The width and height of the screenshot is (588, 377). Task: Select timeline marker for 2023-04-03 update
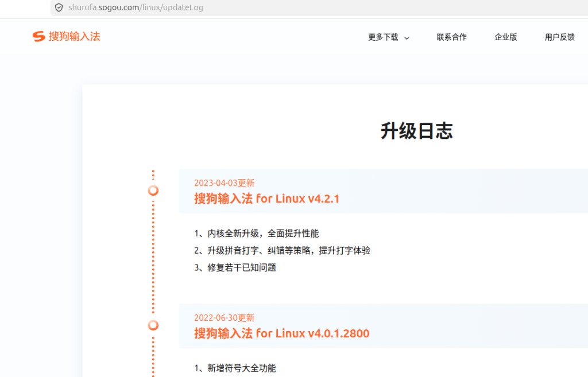pos(153,191)
